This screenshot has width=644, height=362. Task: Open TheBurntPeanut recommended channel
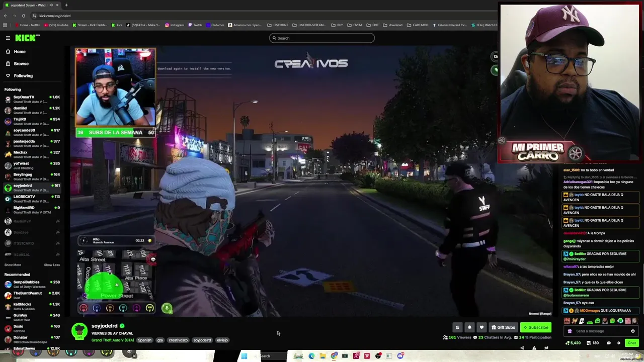32,295
